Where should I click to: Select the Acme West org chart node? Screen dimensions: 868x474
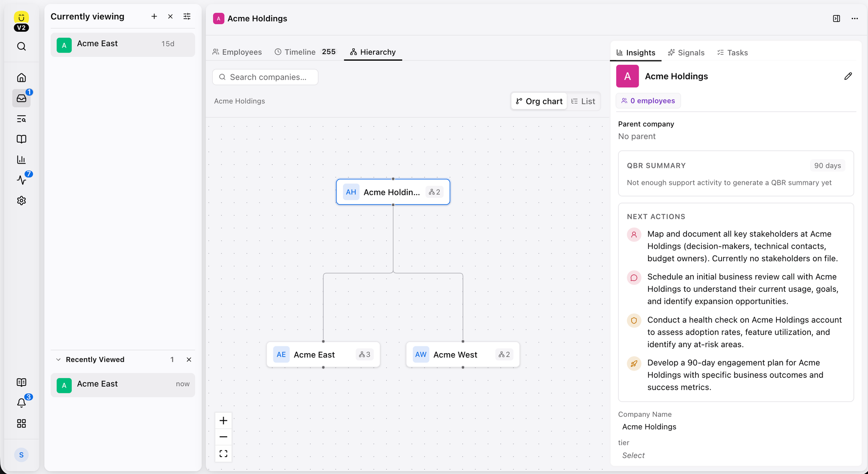pos(463,354)
